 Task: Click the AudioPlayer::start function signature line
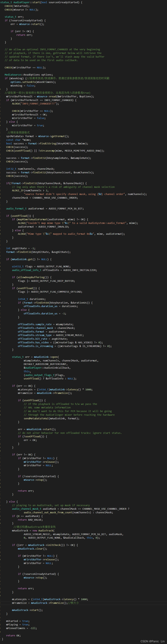(x=41, y=2)
